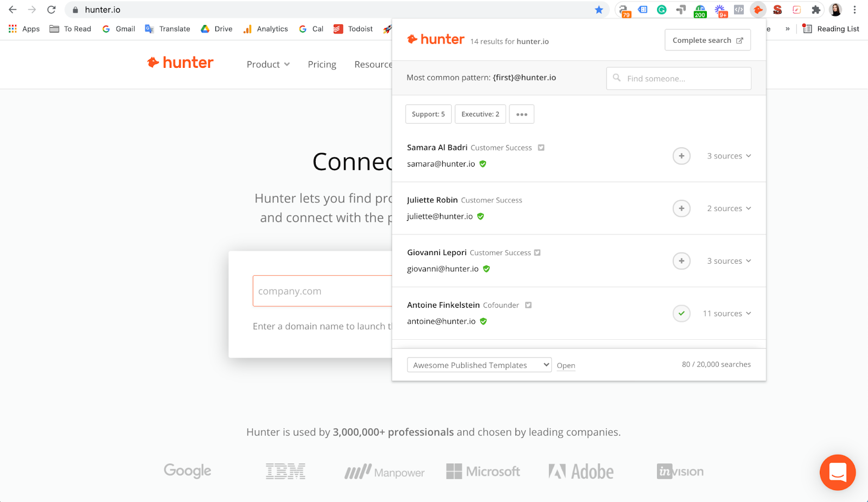Open the Gmail bookmark
This screenshot has width=868, height=502.
[119, 29]
